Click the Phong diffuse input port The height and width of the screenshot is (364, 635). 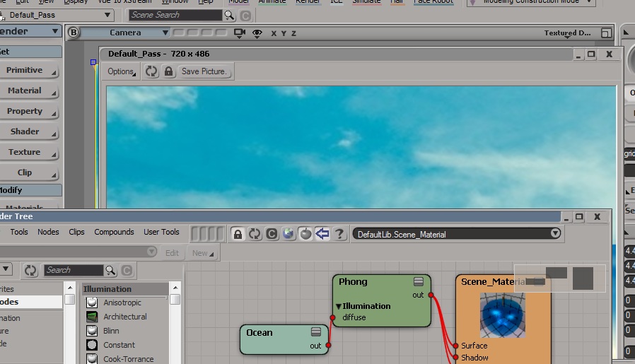[332, 317]
